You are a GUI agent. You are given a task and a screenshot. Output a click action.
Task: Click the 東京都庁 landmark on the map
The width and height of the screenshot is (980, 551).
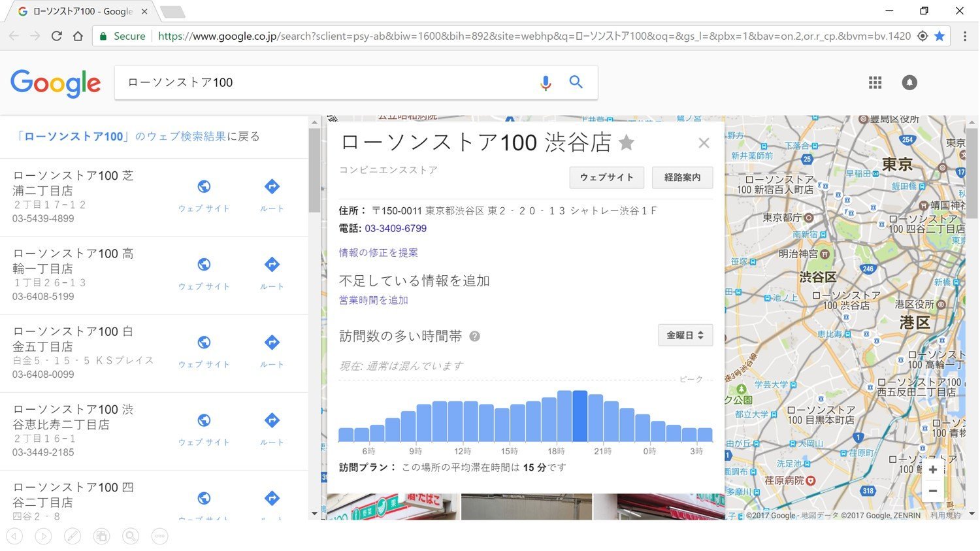point(788,217)
